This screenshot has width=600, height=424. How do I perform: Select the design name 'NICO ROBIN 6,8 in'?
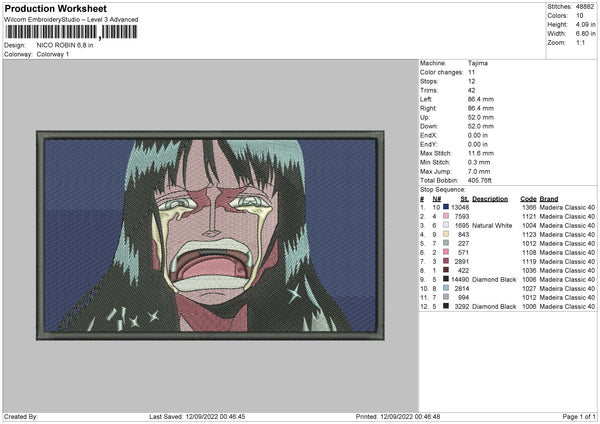pyautogui.click(x=65, y=45)
